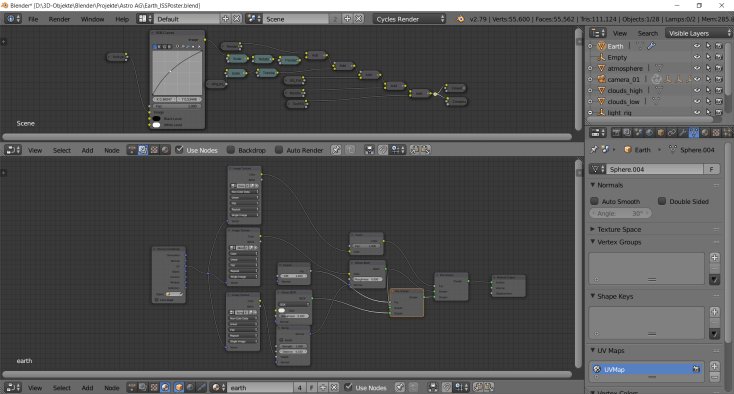Open the Object properties tab cube icon
The width and height of the screenshot is (734, 394).
pyautogui.click(x=661, y=133)
